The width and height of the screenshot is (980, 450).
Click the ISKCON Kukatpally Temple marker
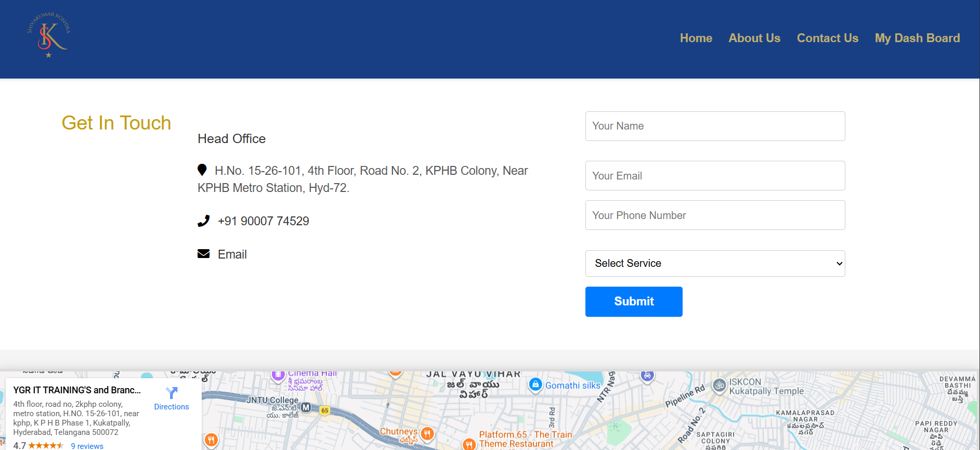click(x=719, y=385)
